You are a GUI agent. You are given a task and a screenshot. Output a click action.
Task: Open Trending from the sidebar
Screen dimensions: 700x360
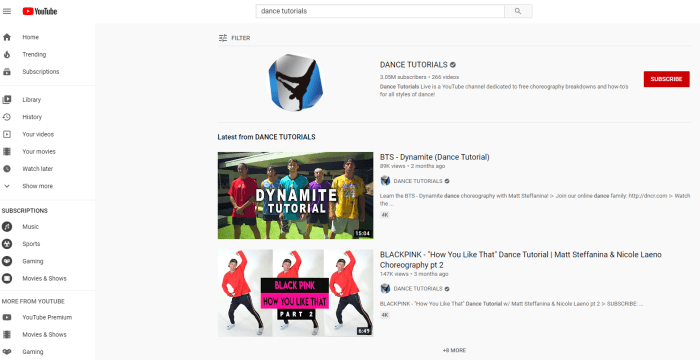34,54
